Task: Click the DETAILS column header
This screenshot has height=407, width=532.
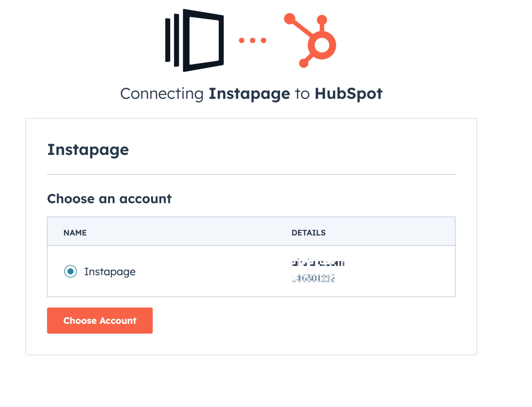Action: coord(308,233)
